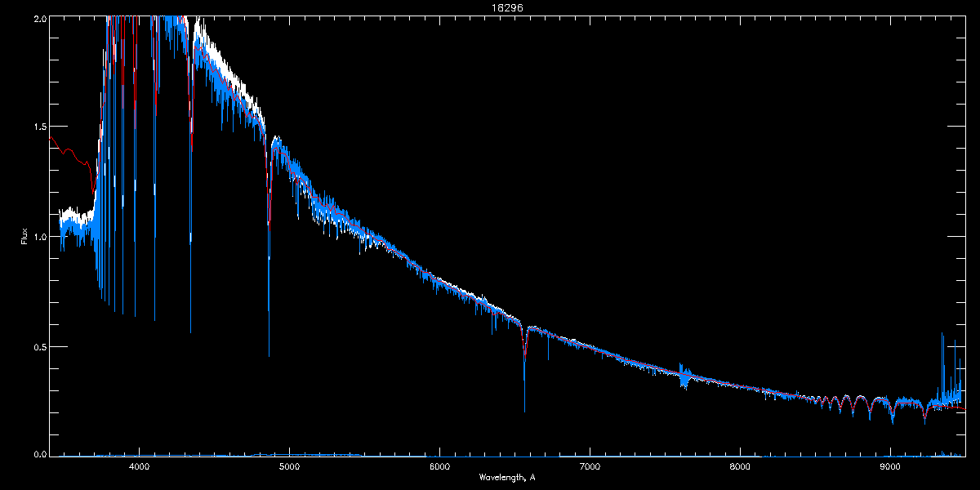The width and height of the screenshot is (980, 490).
Task: Click the 0.5 tick label on flux axis
Action: (40, 346)
